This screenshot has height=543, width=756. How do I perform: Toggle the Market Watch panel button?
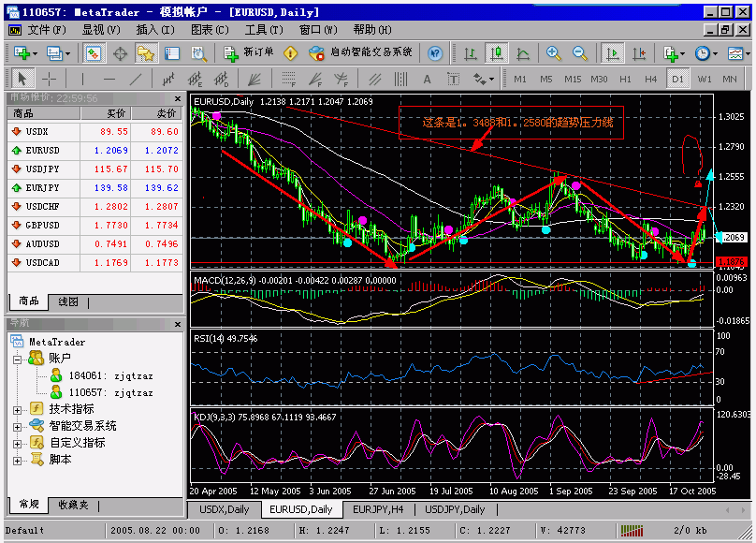click(x=93, y=53)
